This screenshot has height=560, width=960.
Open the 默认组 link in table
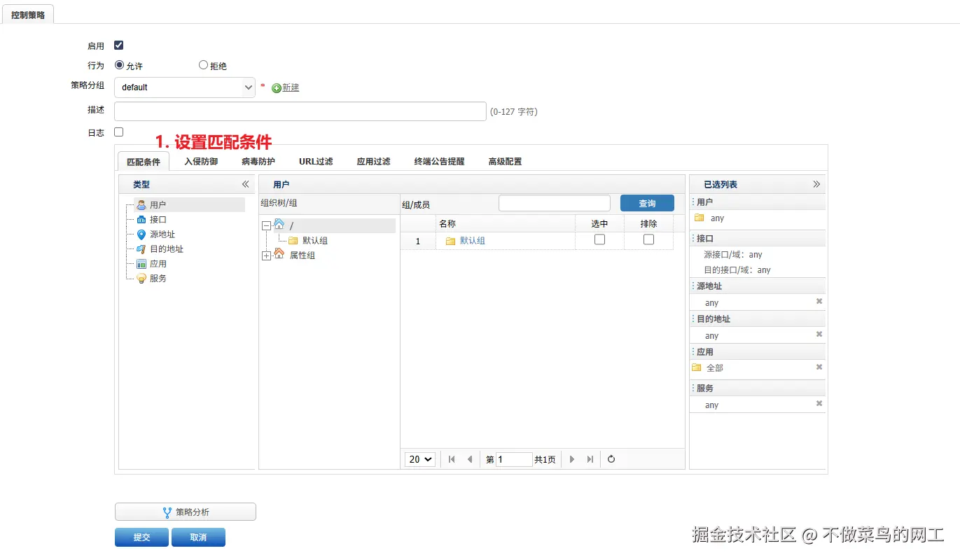[x=473, y=241]
